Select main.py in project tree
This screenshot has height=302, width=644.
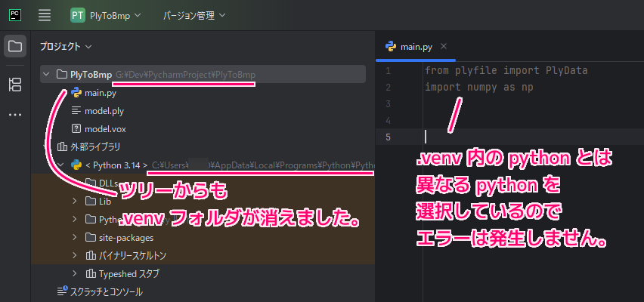(101, 93)
